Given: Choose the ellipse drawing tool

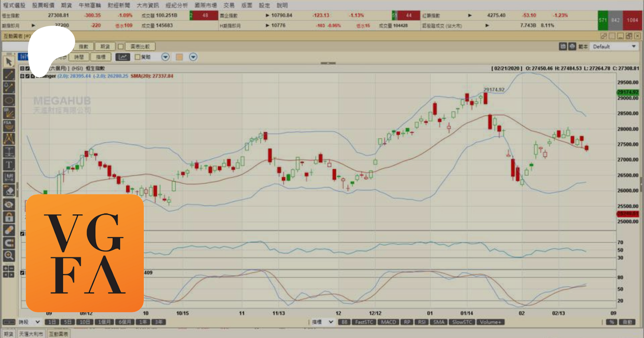Looking at the screenshot, I should (x=9, y=101).
